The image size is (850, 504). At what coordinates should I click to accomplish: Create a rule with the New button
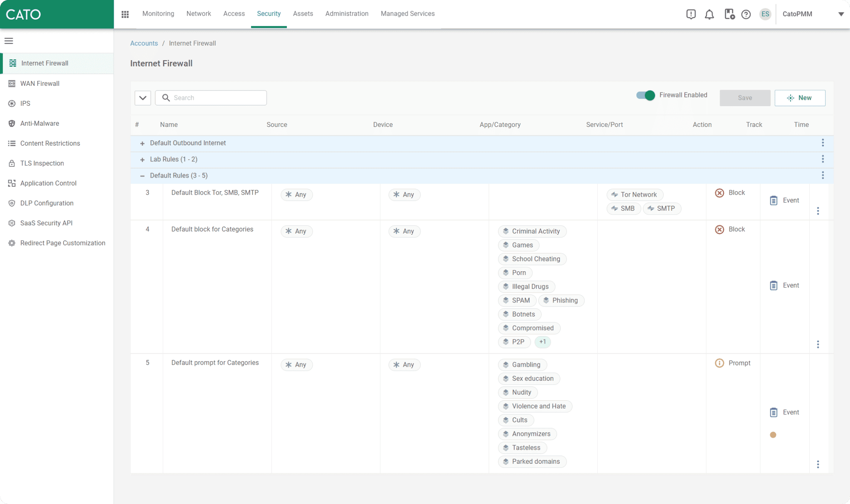799,97
